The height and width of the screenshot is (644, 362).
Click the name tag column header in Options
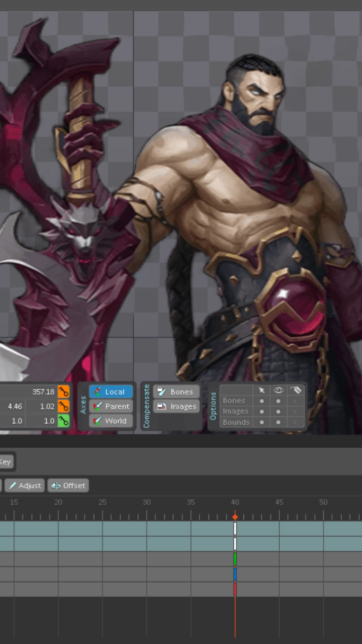tap(295, 390)
